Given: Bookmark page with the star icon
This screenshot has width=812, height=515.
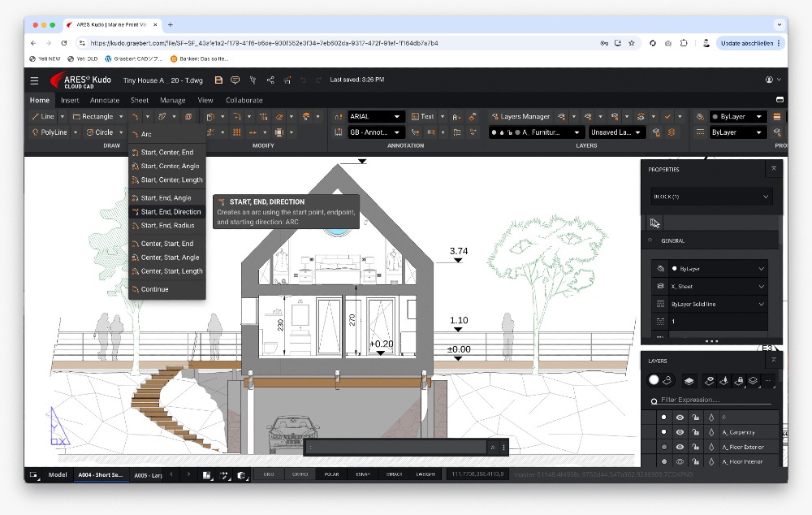Looking at the screenshot, I should (631, 43).
